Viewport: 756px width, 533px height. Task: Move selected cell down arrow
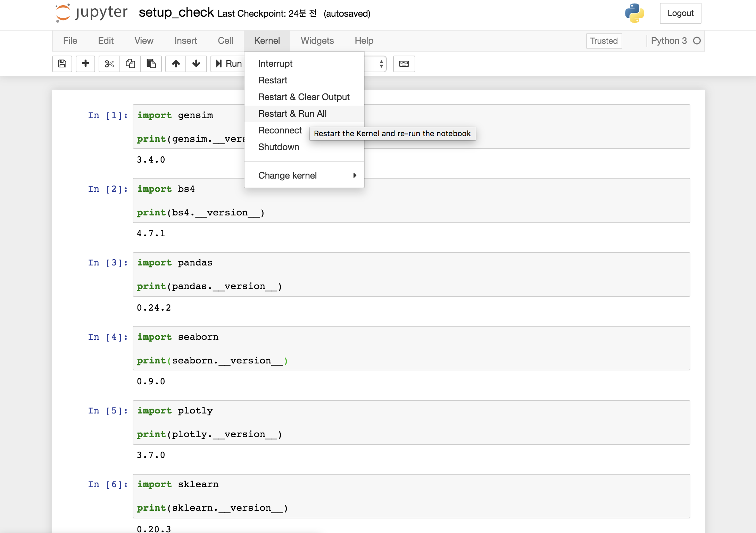tap(196, 64)
